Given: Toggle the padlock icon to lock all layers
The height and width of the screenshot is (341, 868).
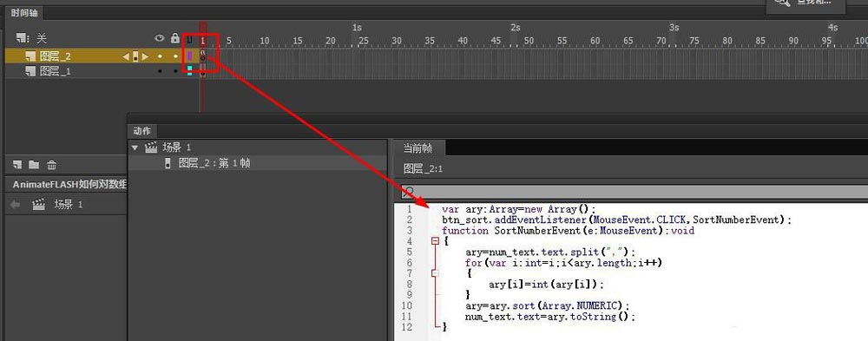Looking at the screenshot, I should tap(175, 38).
